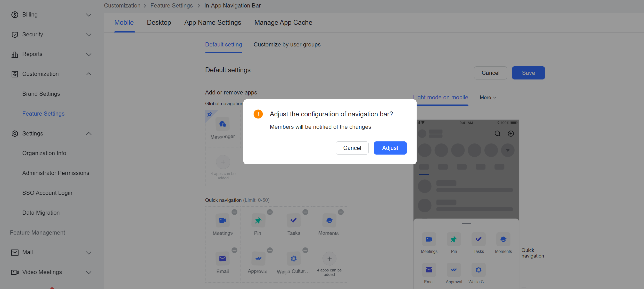
Task: Click the Messenger app icon in global navigation
Action: click(x=223, y=124)
